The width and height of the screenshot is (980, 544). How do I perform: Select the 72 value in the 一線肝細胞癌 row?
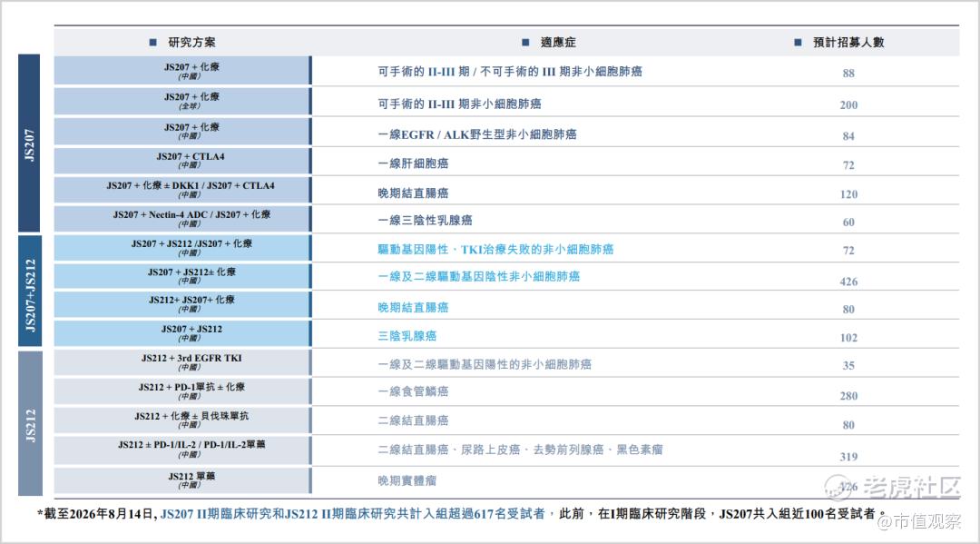(x=848, y=165)
